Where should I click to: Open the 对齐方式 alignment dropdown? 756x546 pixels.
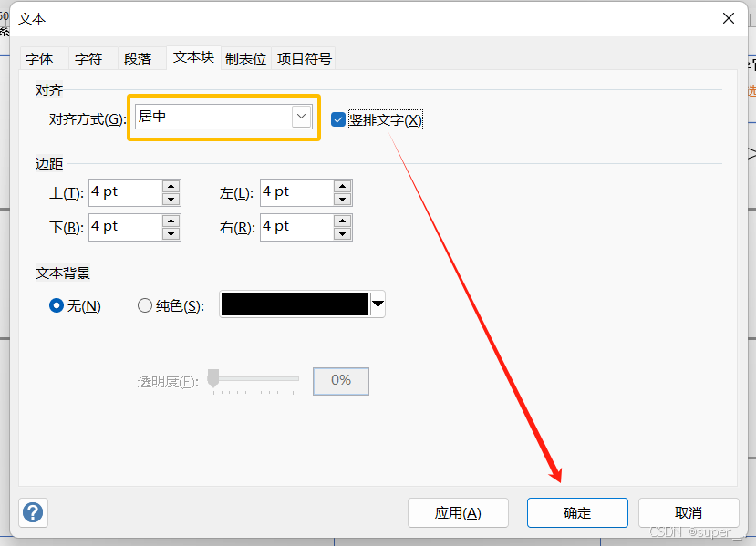coord(301,116)
